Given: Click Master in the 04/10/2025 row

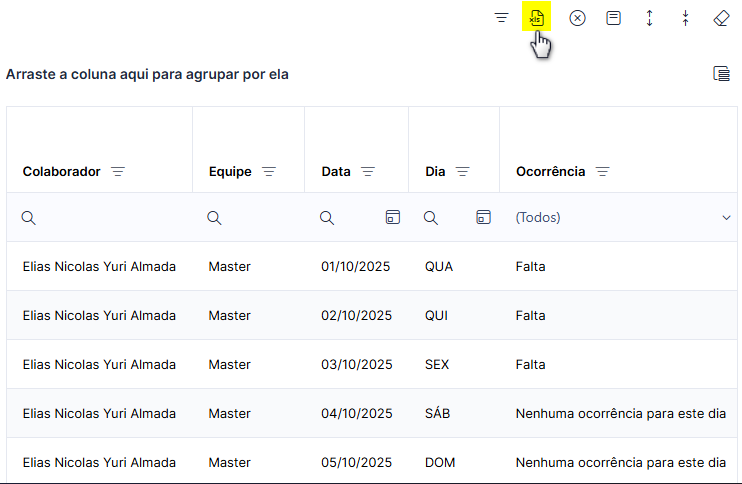Looking at the screenshot, I should [230, 414].
